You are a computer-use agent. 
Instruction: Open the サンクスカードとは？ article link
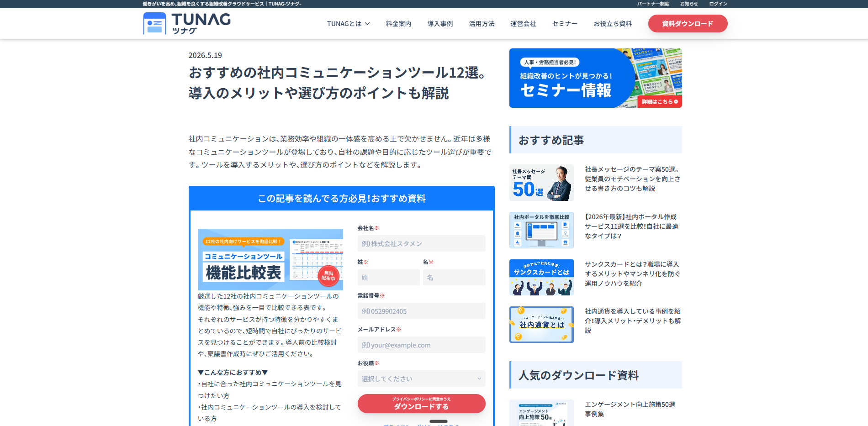pos(633,273)
